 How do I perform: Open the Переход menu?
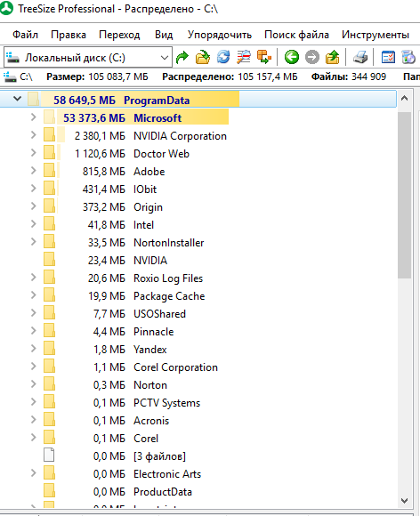click(x=119, y=35)
